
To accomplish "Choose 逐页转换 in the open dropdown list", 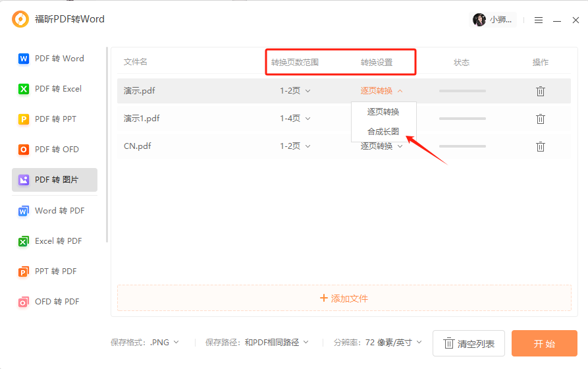I will (x=383, y=112).
